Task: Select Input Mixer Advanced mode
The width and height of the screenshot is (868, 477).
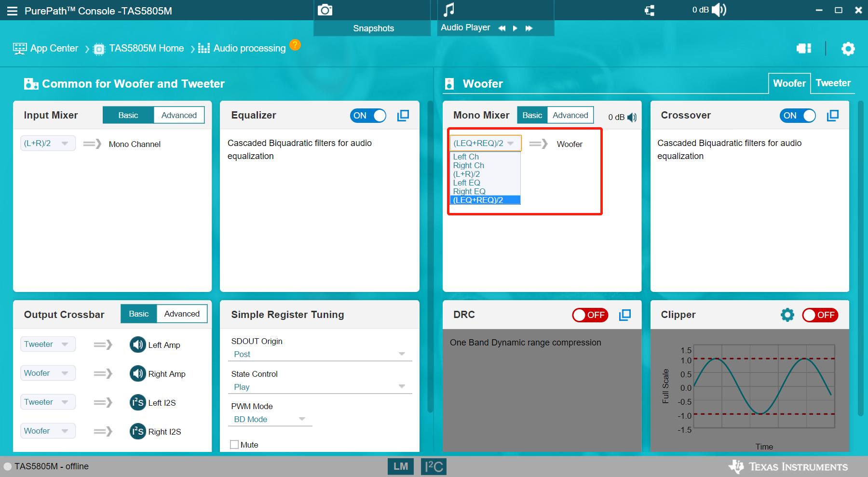Action: tap(179, 115)
